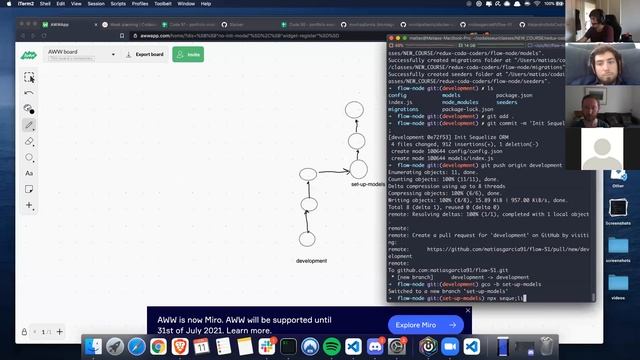Open Calendar from the dock
This screenshot has height=360, width=640.
tap(202, 347)
